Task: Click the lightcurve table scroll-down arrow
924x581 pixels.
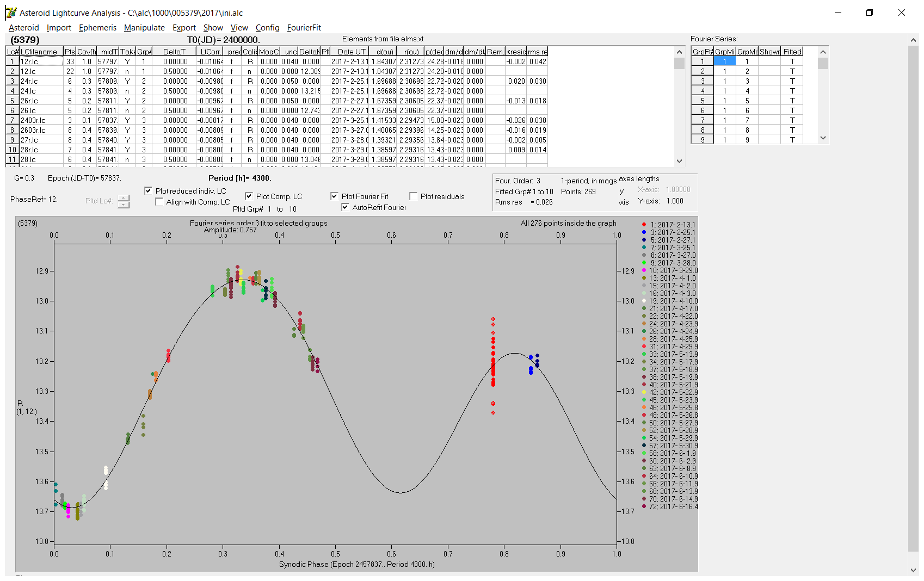Action: pyautogui.click(x=679, y=161)
